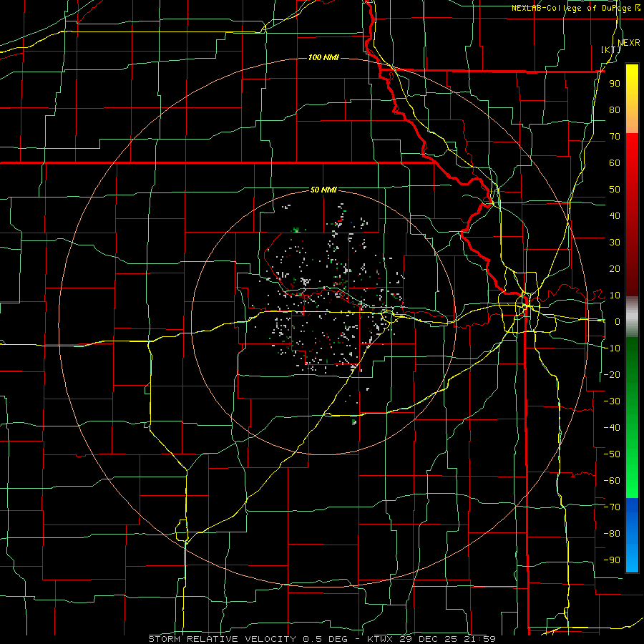Click the 100 NMI range ring label

323,57
